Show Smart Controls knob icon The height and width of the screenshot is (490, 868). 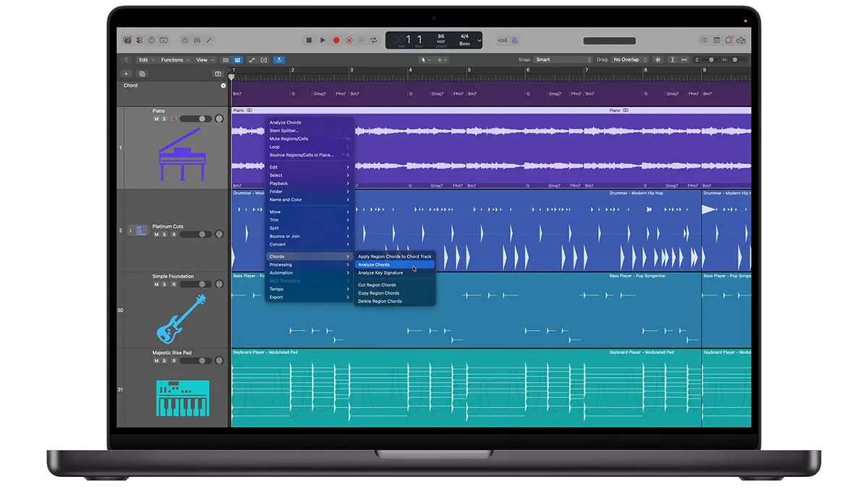184,41
